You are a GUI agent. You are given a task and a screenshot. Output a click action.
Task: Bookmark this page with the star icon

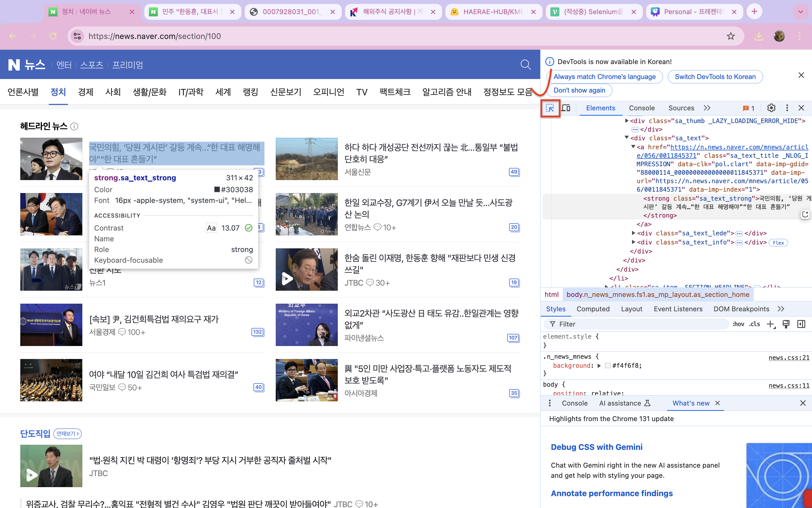click(x=731, y=36)
